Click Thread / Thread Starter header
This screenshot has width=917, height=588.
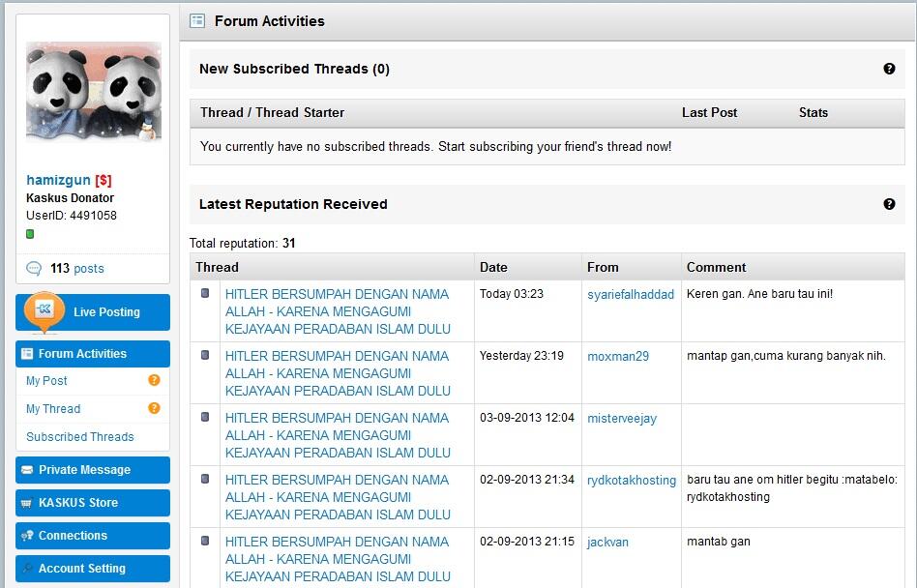point(272,112)
